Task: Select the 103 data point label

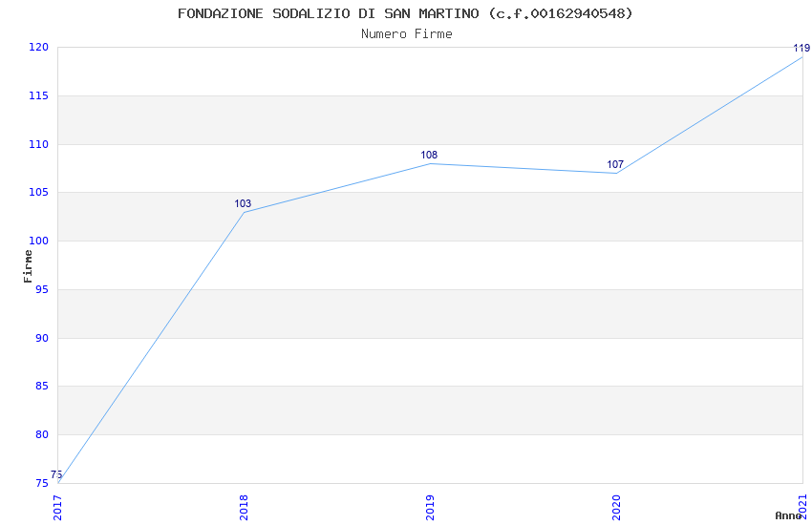Action: (243, 203)
